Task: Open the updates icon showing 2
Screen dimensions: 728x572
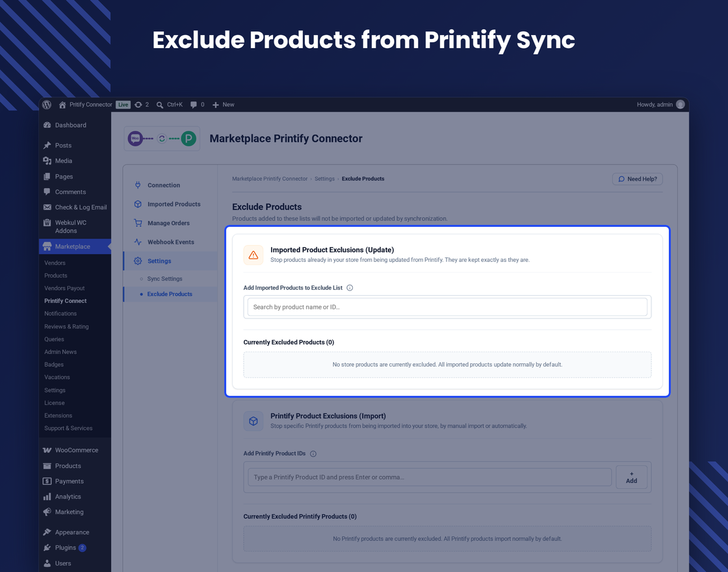Action: coord(138,105)
